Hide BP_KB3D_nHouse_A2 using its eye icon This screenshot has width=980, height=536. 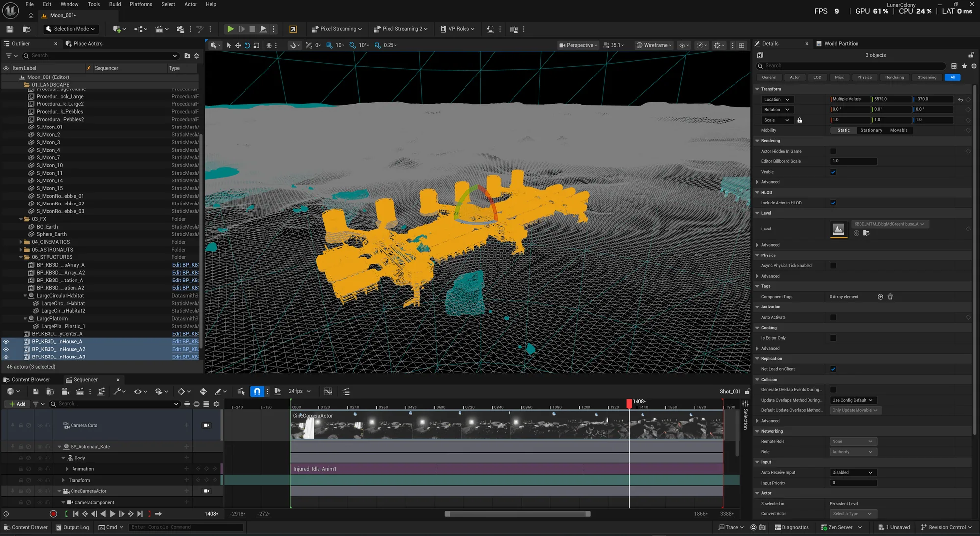[6, 349]
